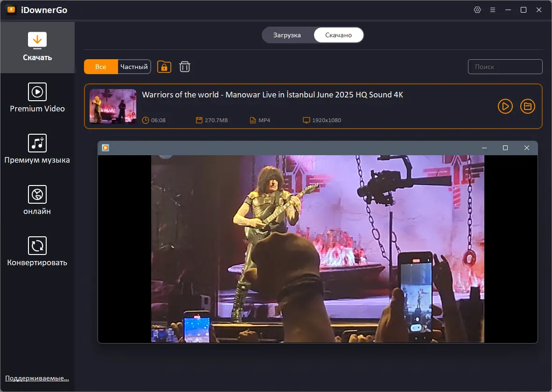Open the hamburger menu in title bar
The width and height of the screenshot is (552, 392).
[492, 10]
